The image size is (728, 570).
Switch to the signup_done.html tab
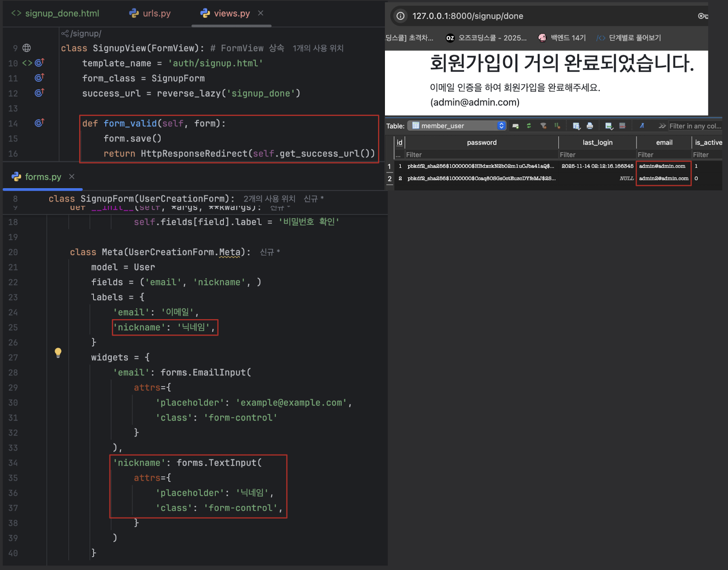point(55,13)
